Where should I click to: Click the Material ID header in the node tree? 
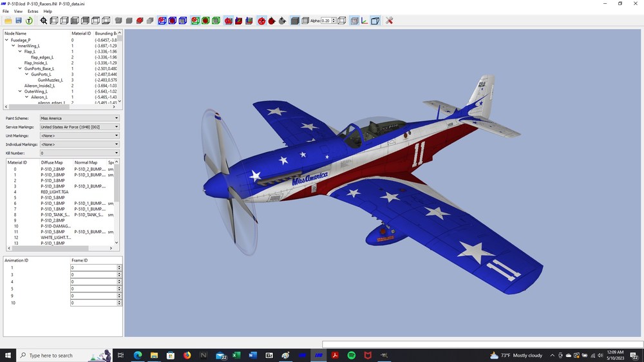pos(81,33)
